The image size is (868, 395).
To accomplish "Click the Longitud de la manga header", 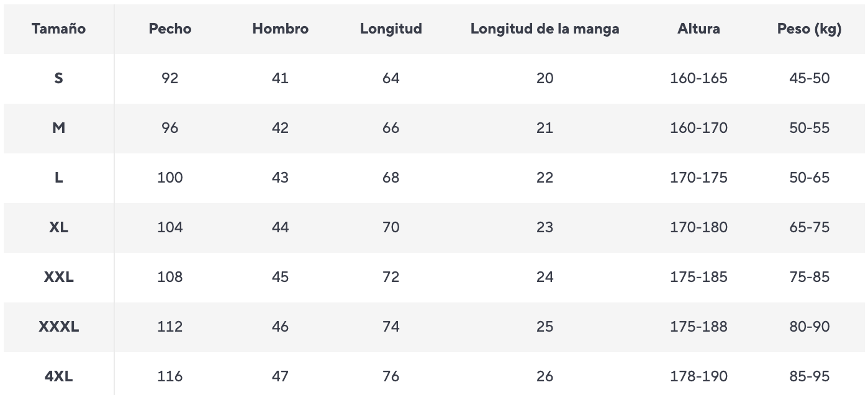I will pos(545,29).
